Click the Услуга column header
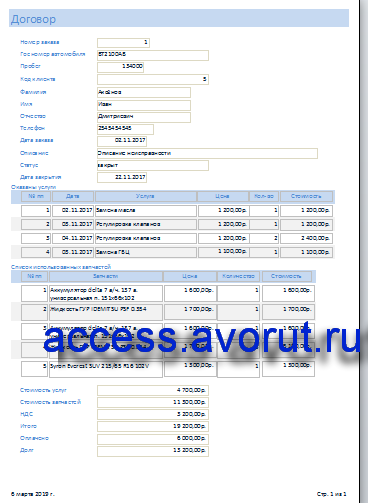 pyautogui.click(x=146, y=196)
